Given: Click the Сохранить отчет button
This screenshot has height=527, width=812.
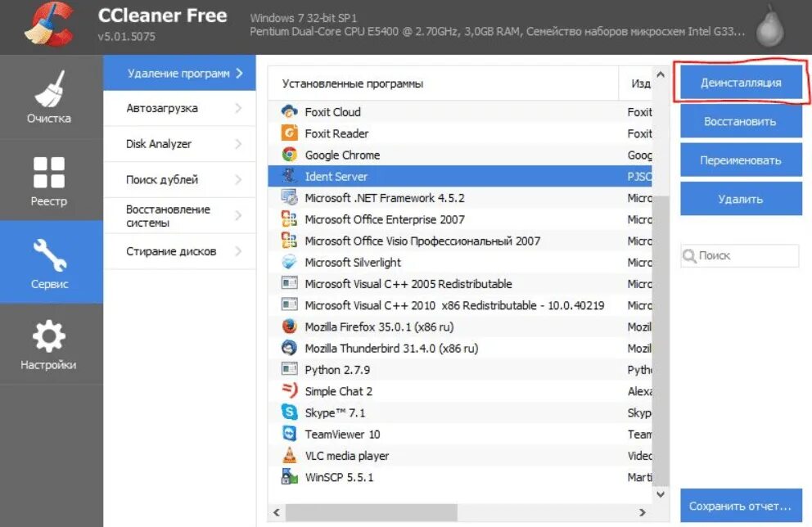Looking at the screenshot, I should click(741, 506).
